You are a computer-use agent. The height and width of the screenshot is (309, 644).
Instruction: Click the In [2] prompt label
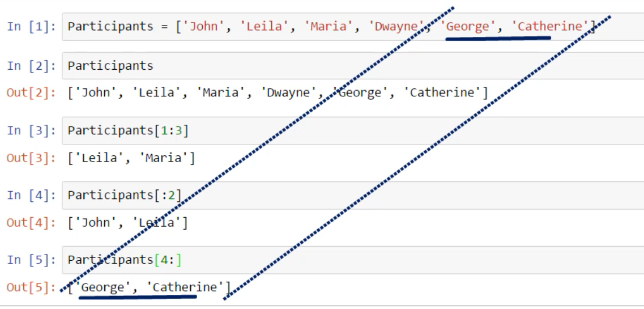31,66
